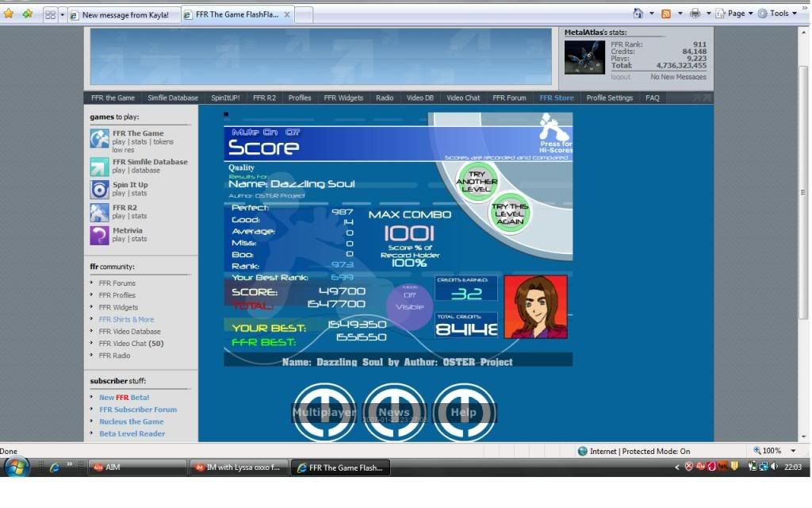
Task: Toggle the purple Mods Off/Visible circle
Action: 409,301
